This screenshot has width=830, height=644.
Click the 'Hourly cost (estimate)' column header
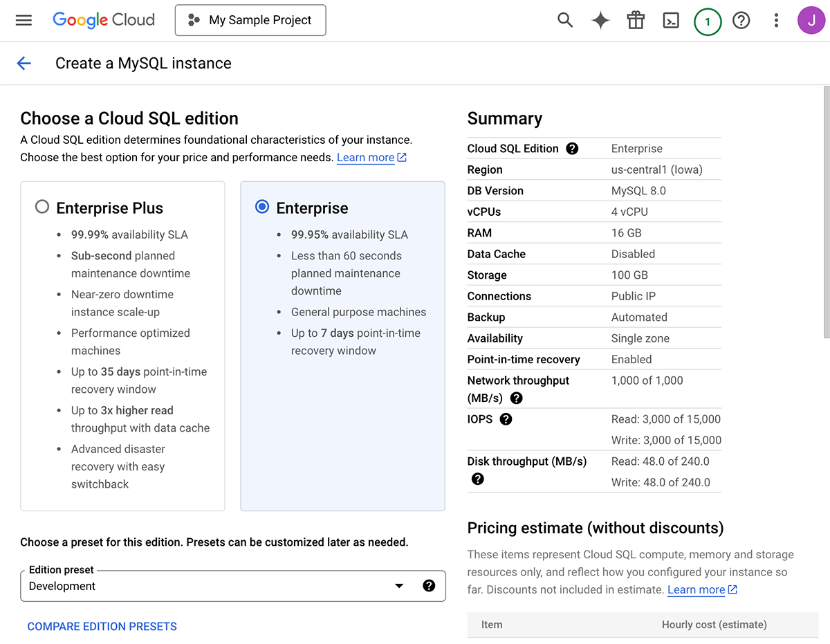(x=714, y=625)
